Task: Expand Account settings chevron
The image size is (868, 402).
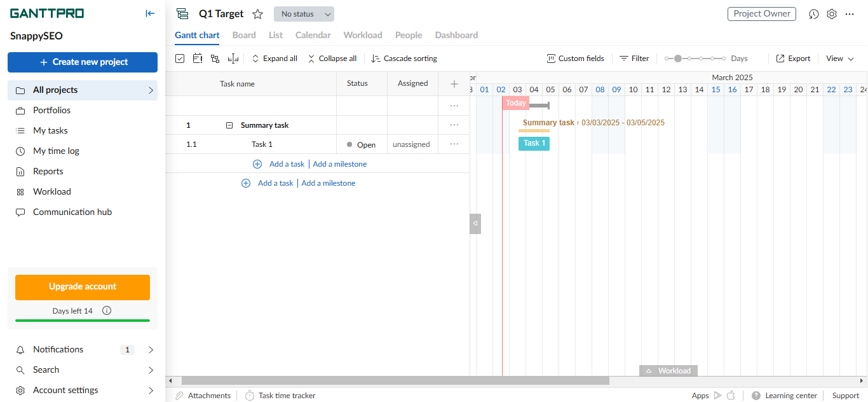Action: click(x=151, y=391)
